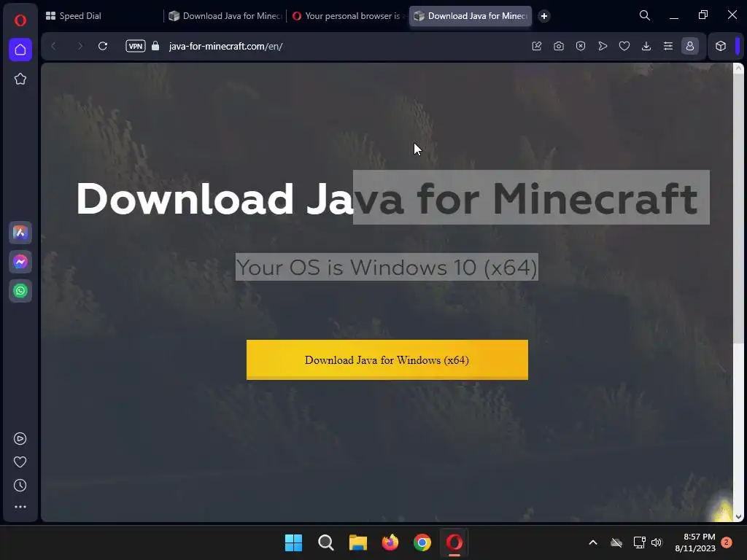
Task: Open the Opera main menu logo
Action: tap(20, 20)
